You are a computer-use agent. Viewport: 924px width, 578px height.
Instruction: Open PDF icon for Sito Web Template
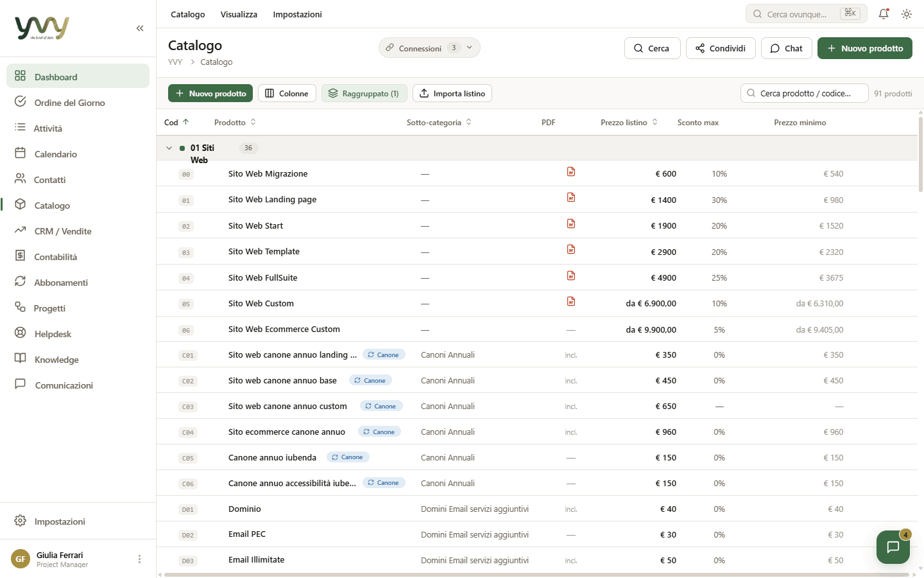click(571, 249)
